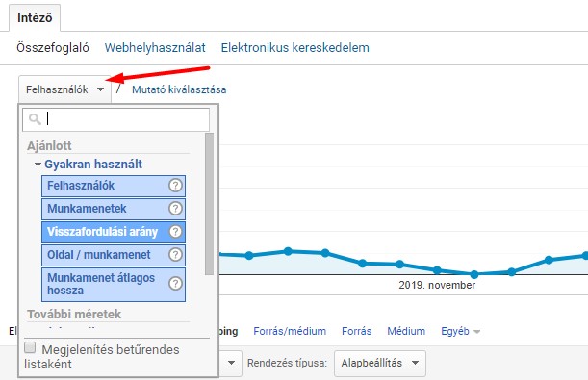Select the Intéző tab
The height and width of the screenshot is (380, 588).
(x=35, y=17)
